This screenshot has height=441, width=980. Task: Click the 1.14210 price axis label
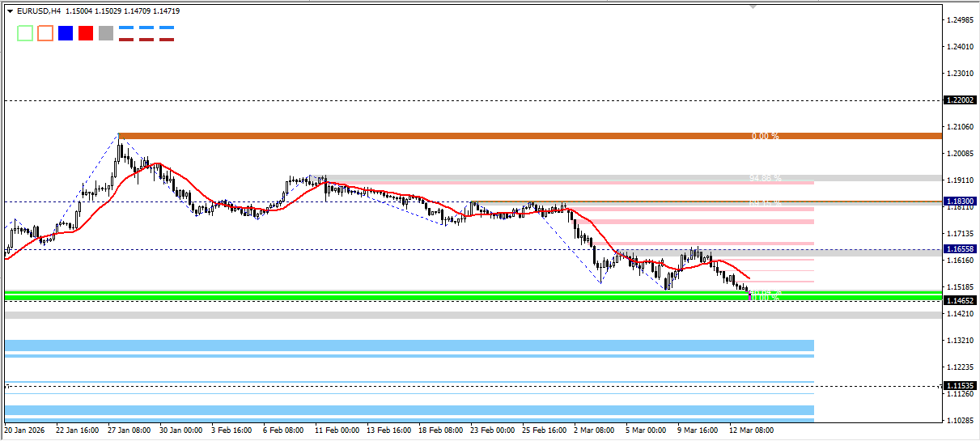pos(960,314)
